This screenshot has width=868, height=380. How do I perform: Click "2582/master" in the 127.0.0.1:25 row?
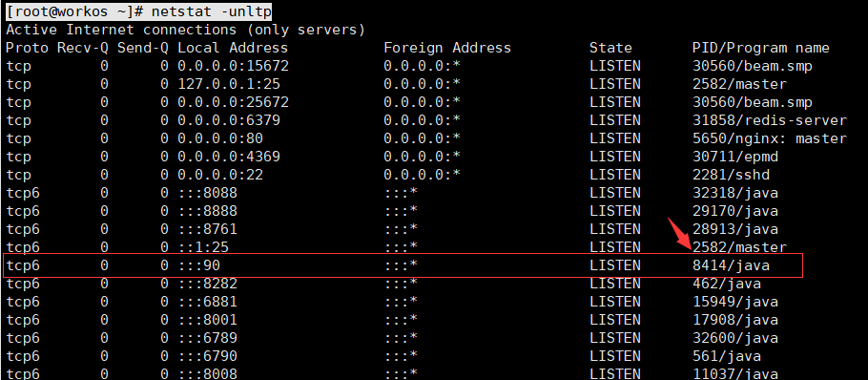(x=739, y=84)
